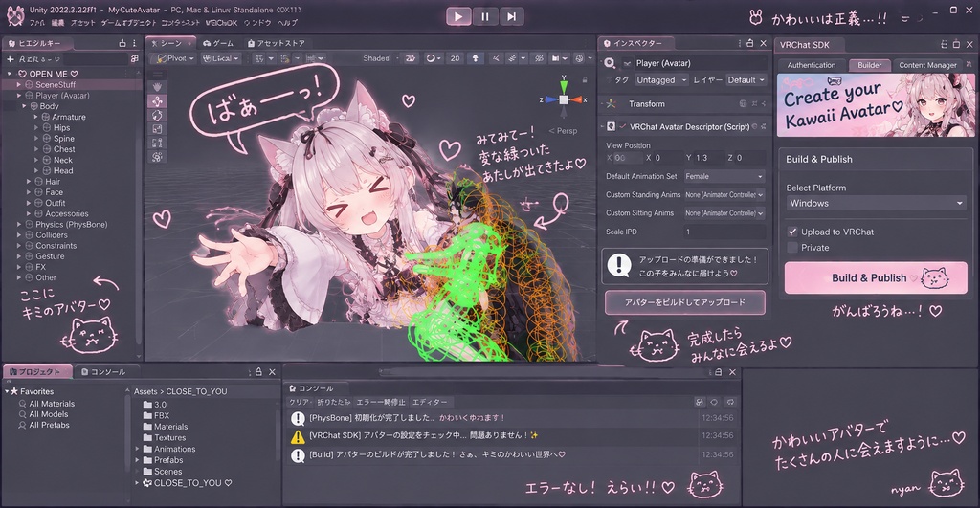Screen dimensions: 980x508
Task: Click the VRChat Avatar Descriptor script icon
Action: pos(612,126)
